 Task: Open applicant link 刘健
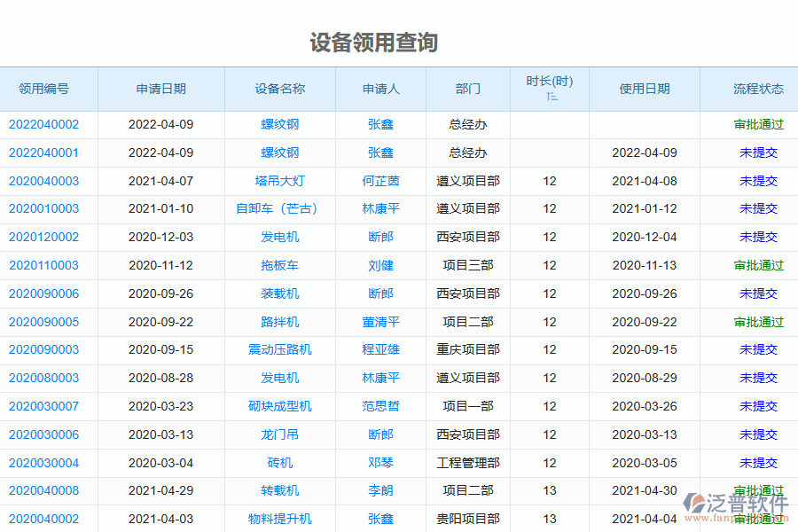click(x=380, y=265)
